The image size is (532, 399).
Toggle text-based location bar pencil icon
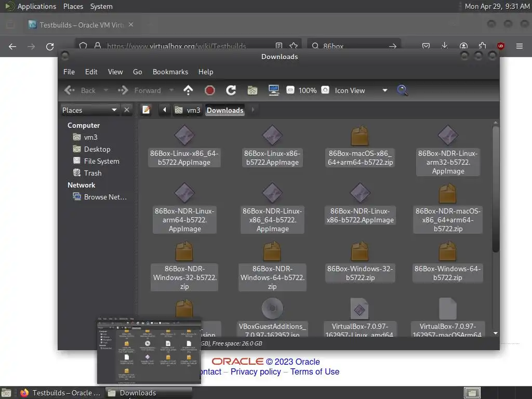tap(146, 110)
